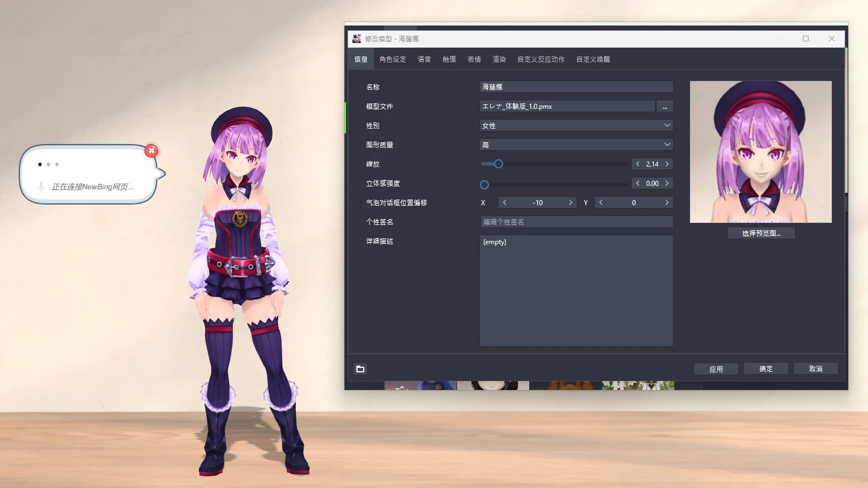868x488 pixels.
Task: Go to the 表情 tab
Action: click(x=474, y=60)
